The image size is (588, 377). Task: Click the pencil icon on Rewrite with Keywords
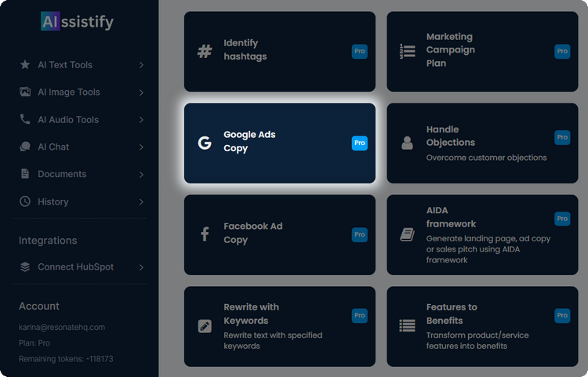[205, 326]
